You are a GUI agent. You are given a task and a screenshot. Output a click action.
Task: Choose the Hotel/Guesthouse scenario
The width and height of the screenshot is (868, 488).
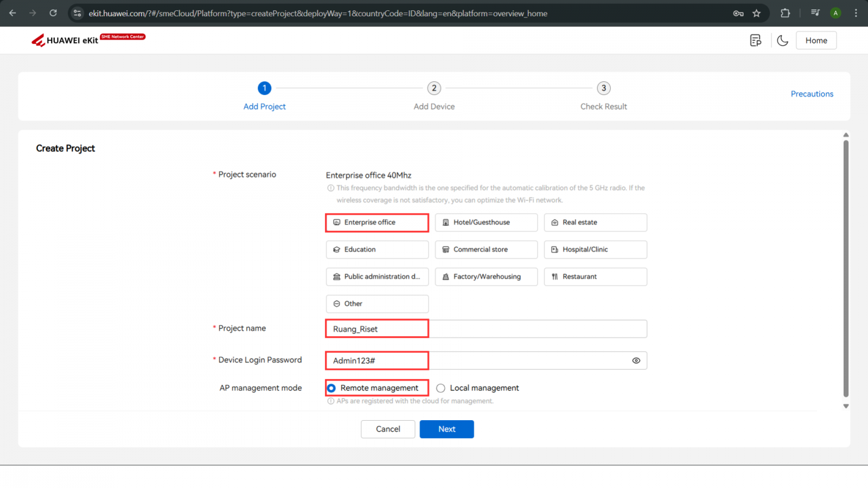pyautogui.click(x=486, y=222)
